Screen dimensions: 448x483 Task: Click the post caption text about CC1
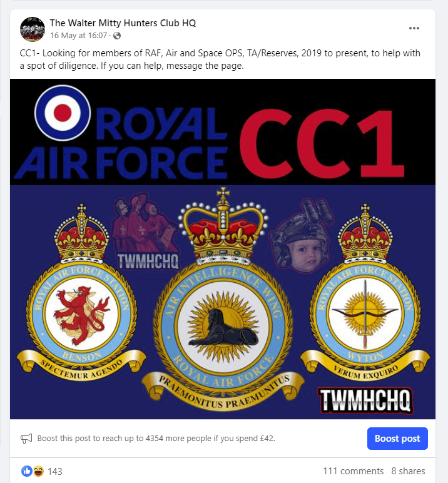pyautogui.click(x=220, y=59)
